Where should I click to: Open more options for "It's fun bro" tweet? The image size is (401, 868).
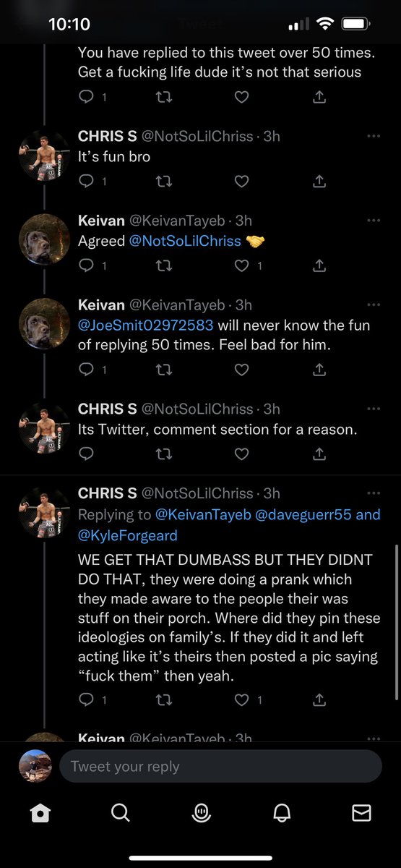374,136
